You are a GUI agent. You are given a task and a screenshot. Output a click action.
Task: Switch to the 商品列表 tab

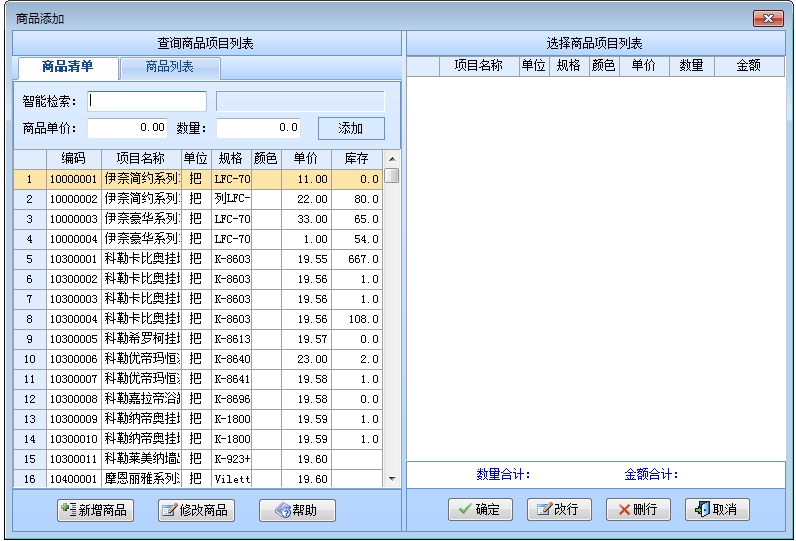click(x=170, y=67)
